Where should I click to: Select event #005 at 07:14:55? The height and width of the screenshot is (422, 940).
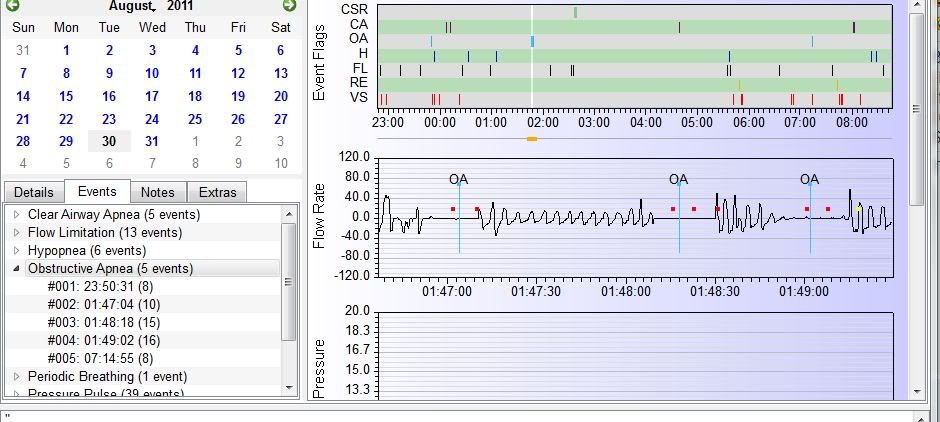[103, 359]
